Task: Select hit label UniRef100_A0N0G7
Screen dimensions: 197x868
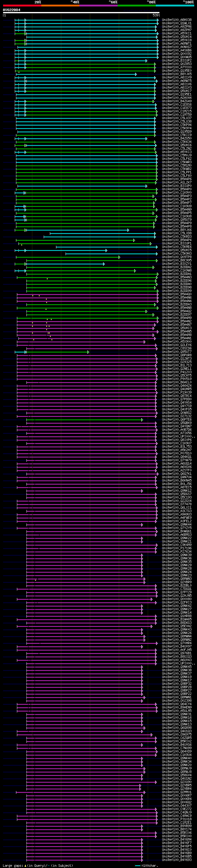Action: 177,47
